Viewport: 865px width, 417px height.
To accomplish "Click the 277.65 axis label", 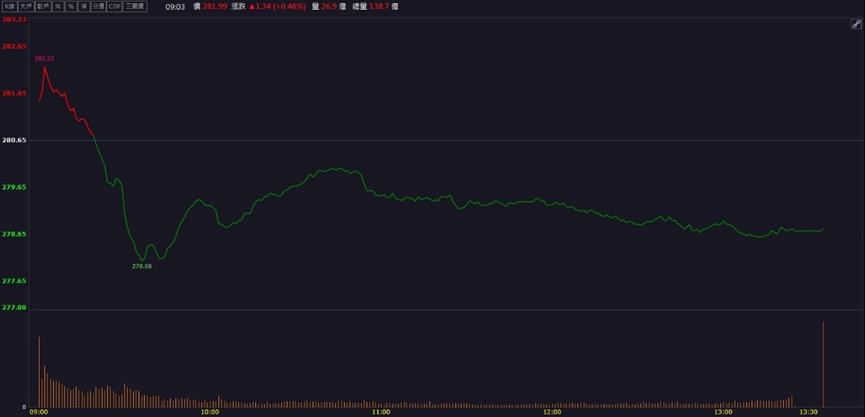I will click(x=15, y=281).
